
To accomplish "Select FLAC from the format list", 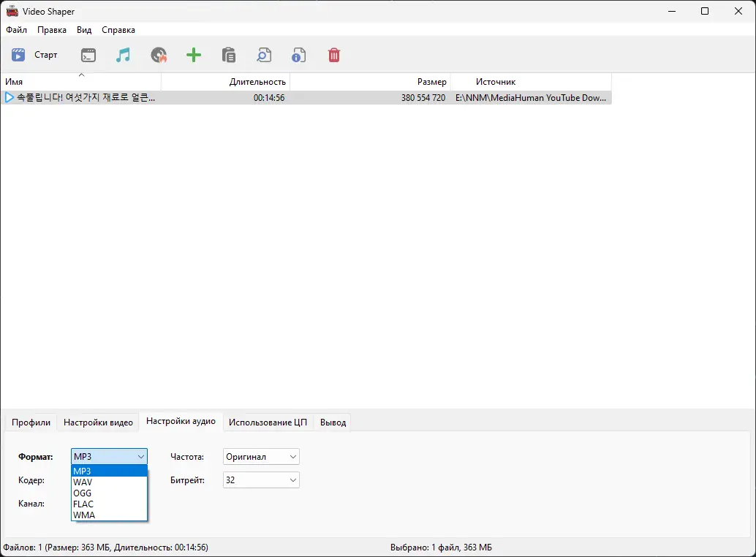I will click(109, 504).
